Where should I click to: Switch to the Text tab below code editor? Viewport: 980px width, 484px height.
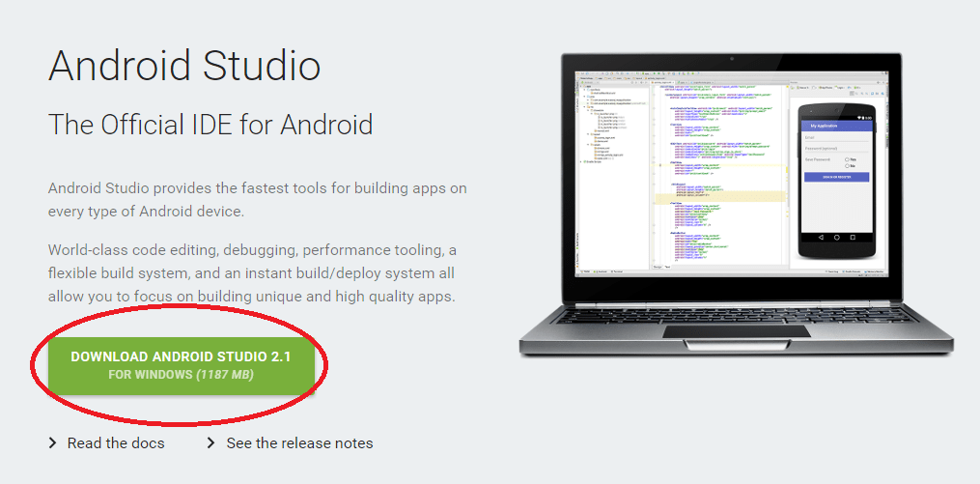pyautogui.click(x=667, y=267)
